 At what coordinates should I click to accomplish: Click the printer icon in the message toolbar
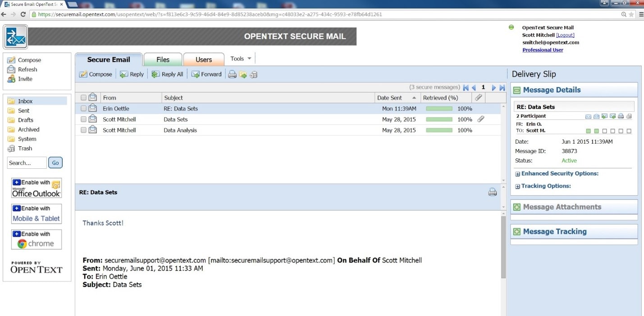pos(232,75)
